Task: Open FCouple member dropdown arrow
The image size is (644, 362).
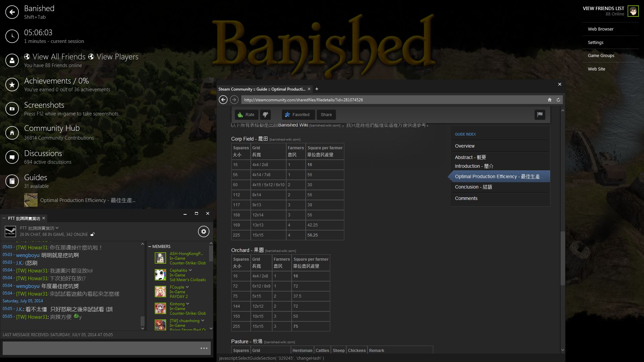Action: [187, 287]
